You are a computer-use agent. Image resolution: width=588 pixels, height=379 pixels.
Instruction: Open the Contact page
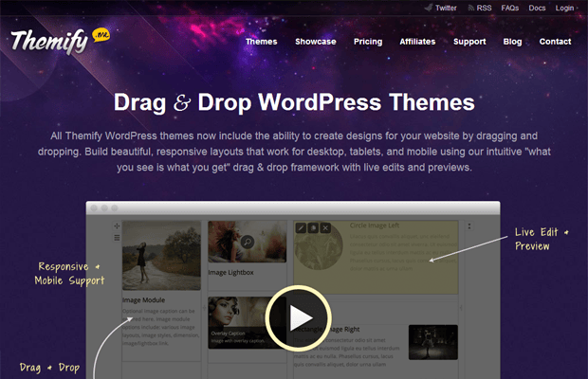tap(555, 42)
